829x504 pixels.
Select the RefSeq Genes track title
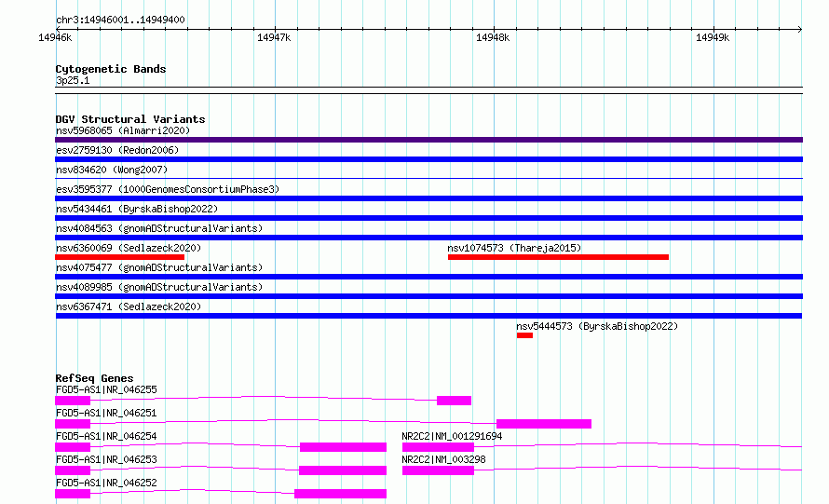point(94,378)
